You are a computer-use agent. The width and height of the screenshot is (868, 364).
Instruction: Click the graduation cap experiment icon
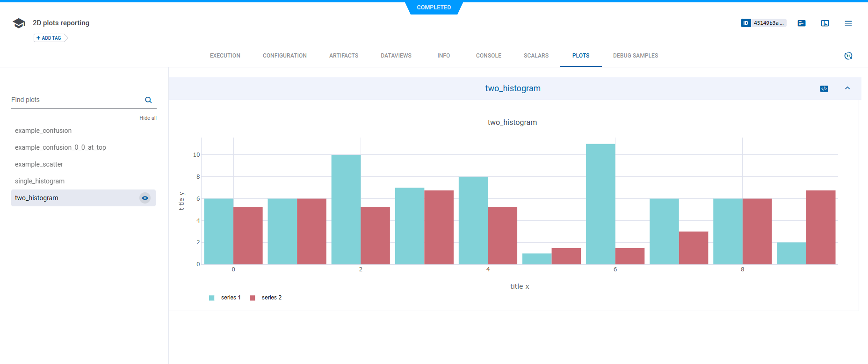19,23
